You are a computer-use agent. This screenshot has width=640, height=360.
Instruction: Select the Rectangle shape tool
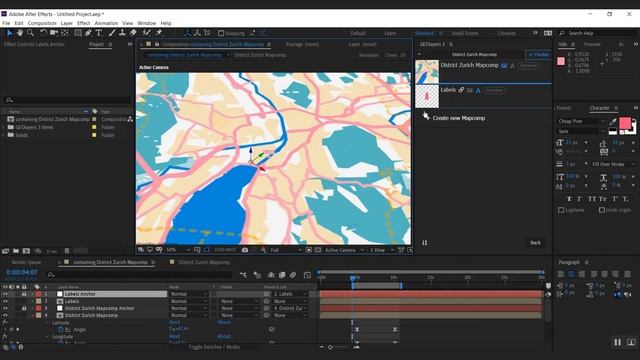click(x=78, y=33)
